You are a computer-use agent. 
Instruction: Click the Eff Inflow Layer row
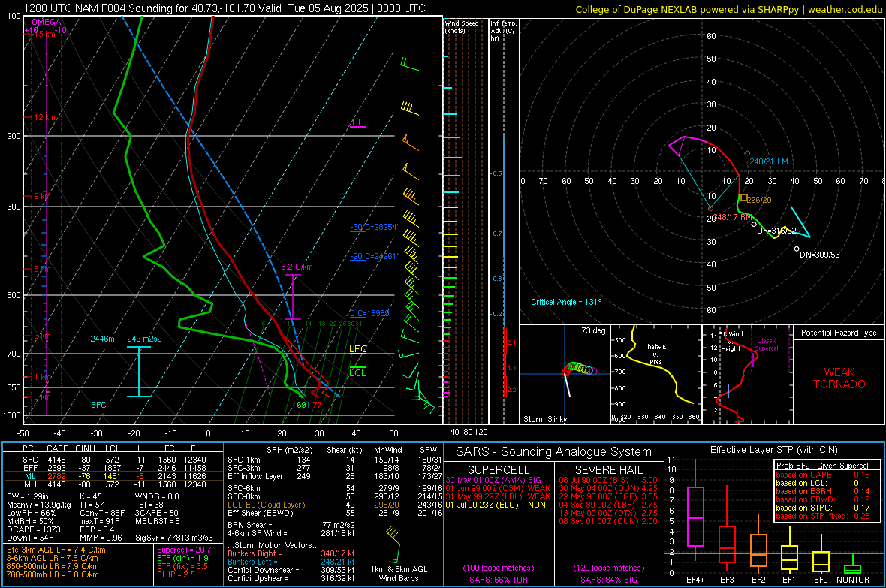(x=336, y=476)
